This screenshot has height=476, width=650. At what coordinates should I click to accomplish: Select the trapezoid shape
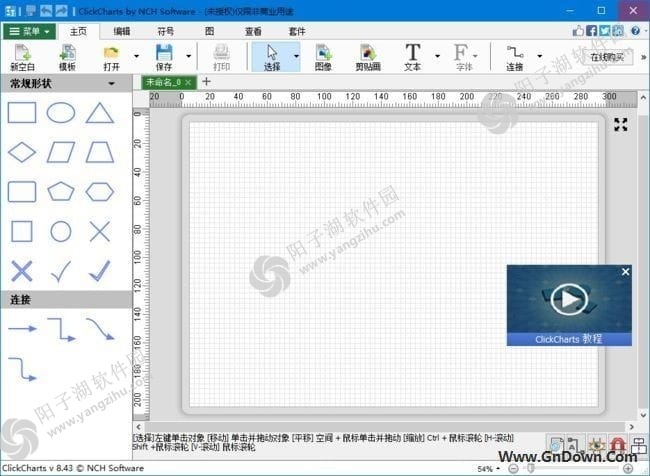(x=99, y=152)
